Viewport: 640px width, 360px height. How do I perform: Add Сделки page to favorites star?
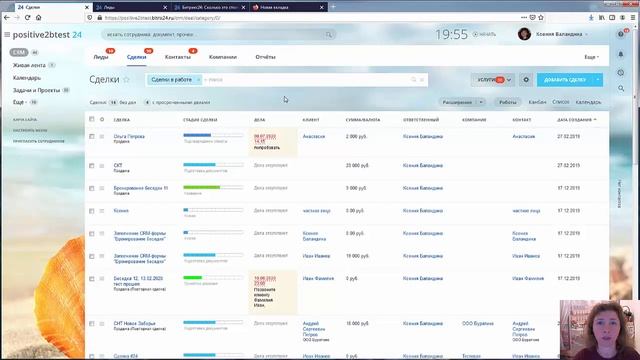tap(127, 80)
